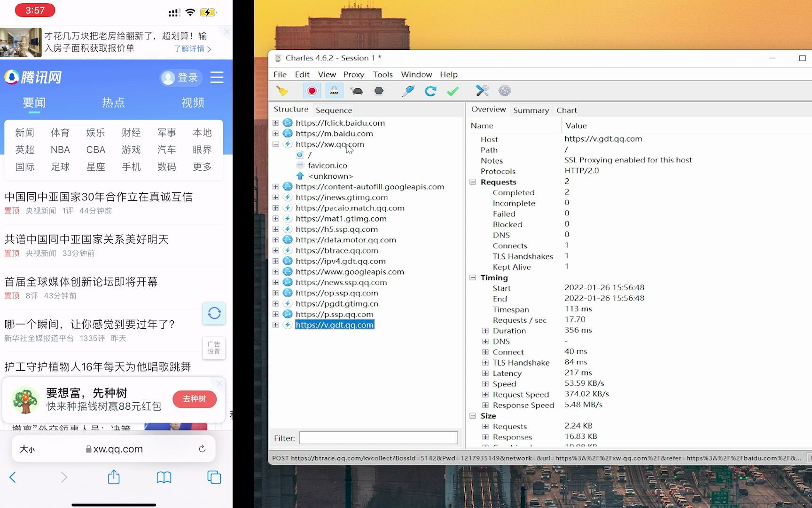Tap the 了解详情 ad link
This screenshot has height=508, width=812.
193,49
